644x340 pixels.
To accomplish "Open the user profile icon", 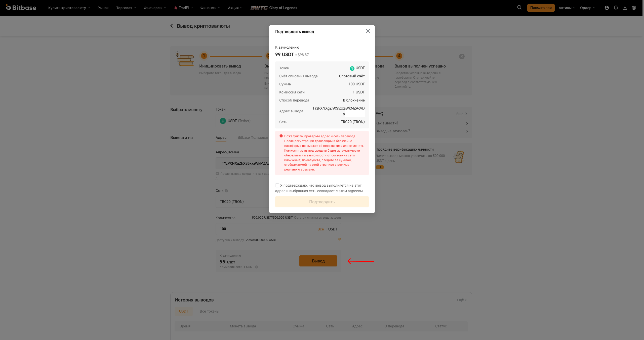I will click(607, 8).
